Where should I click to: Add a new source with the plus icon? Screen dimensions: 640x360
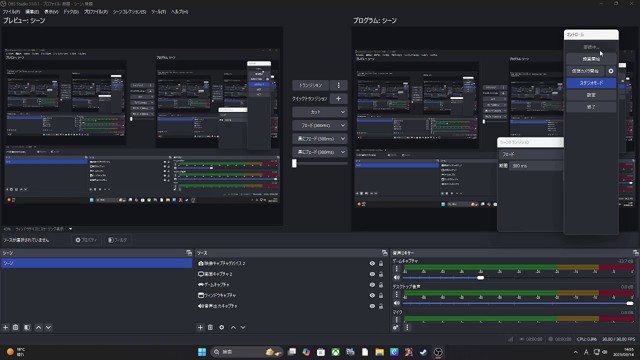pyautogui.click(x=200, y=327)
